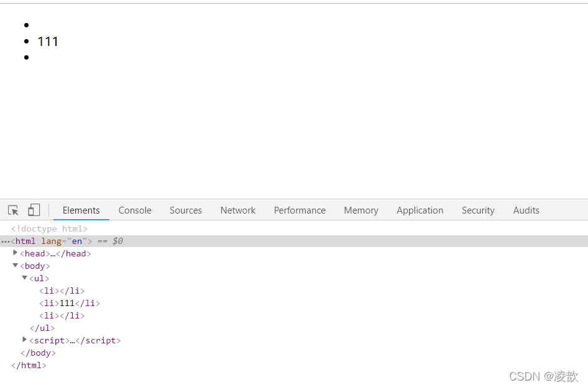Screen dimensions: 588x388
Task: Toggle the device toolbar icon
Action: [34, 210]
